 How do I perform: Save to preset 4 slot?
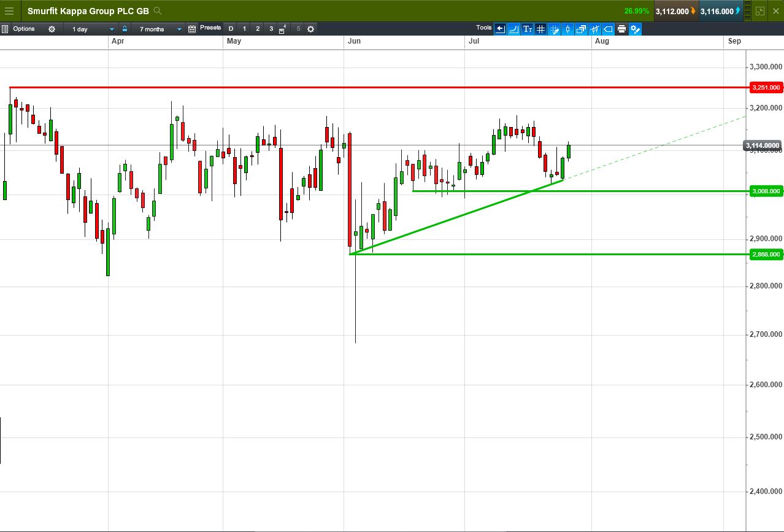283,29
